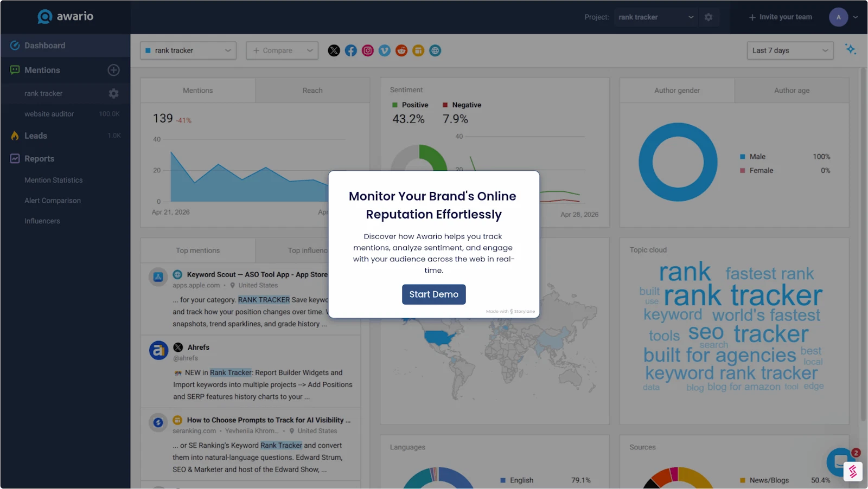Image resolution: width=868 pixels, height=489 pixels.
Task: Go to Mention Statistics report
Action: click(54, 180)
